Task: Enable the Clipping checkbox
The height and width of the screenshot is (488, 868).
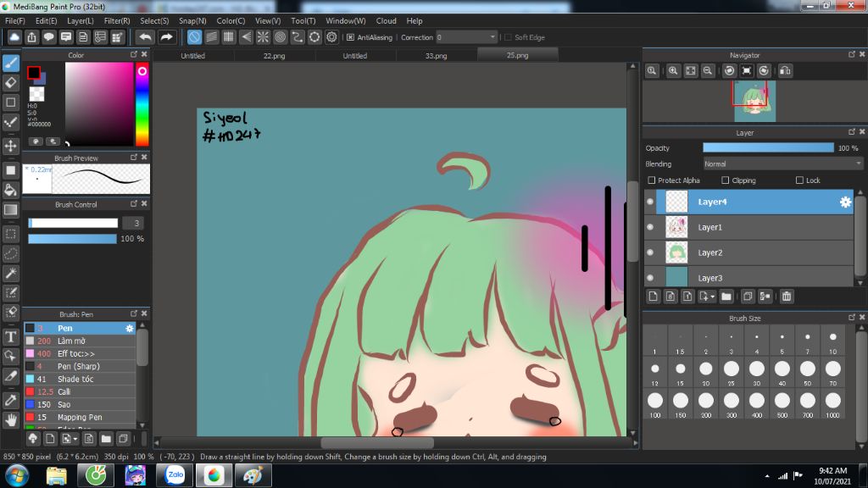Action: click(x=726, y=180)
